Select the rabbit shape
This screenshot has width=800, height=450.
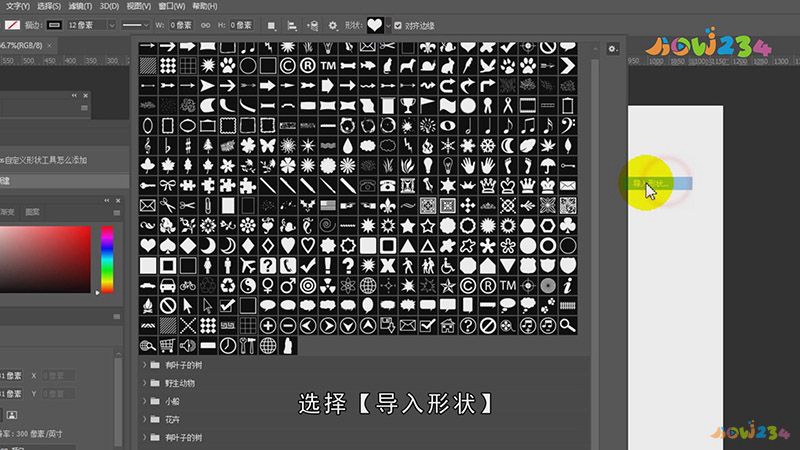tap(447, 66)
